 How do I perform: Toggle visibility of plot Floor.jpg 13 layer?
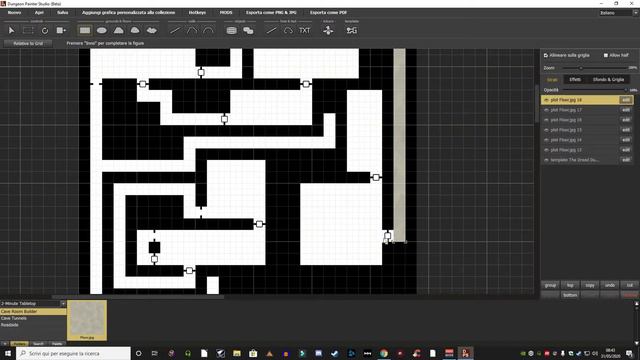546,150
